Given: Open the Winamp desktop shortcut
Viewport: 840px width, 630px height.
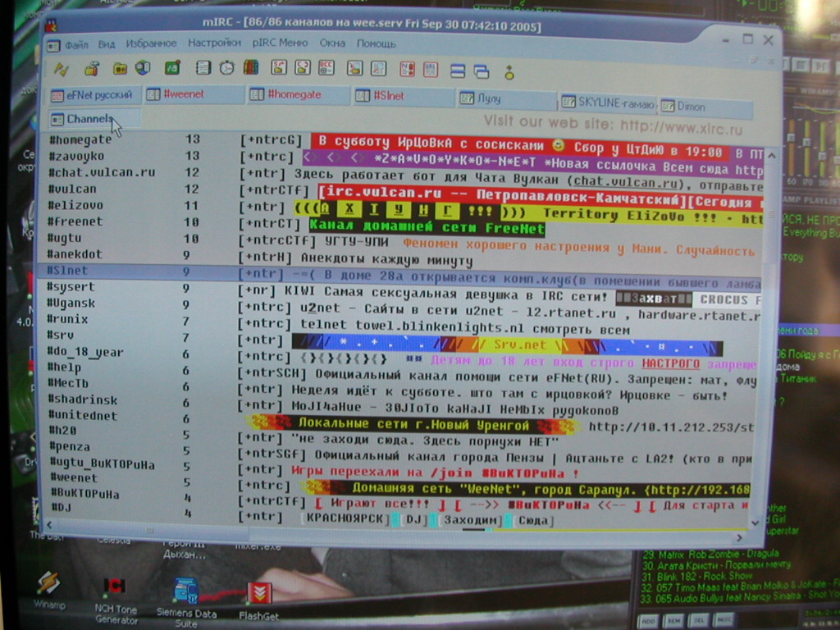Looking at the screenshot, I should click(x=48, y=591).
